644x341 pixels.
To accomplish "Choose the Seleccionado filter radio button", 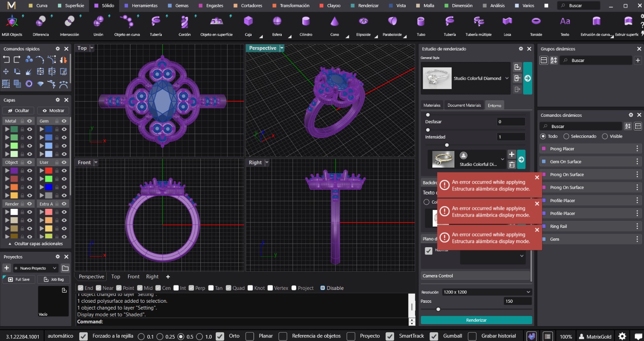I will click(x=566, y=136).
